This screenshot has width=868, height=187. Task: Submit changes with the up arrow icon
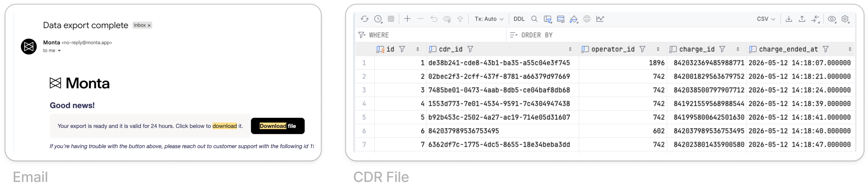click(460, 19)
